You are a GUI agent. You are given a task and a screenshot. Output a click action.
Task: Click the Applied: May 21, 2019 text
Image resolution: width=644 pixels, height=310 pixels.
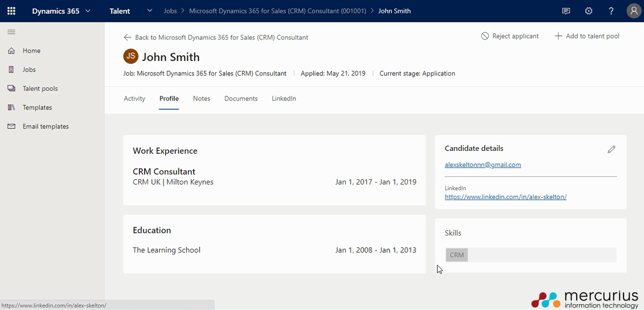[x=333, y=74]
